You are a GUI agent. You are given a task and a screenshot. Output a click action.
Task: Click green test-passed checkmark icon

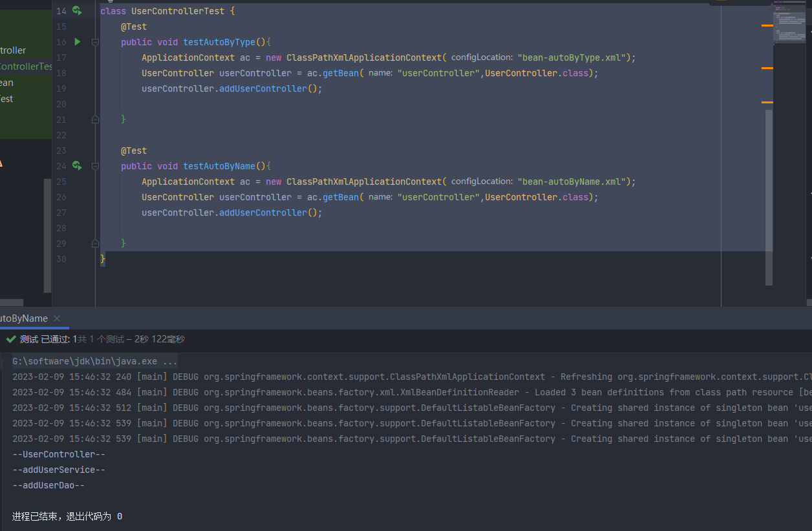pos(11,339)
